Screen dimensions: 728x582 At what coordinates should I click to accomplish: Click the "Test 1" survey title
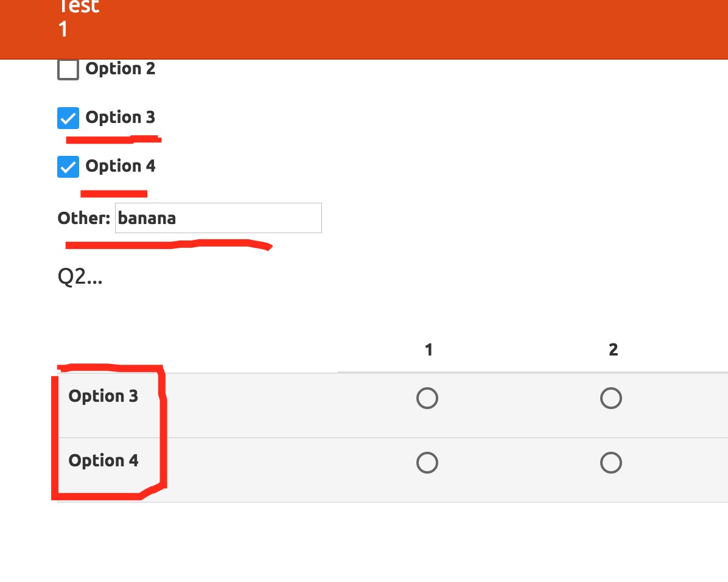(x=78, y=17)
